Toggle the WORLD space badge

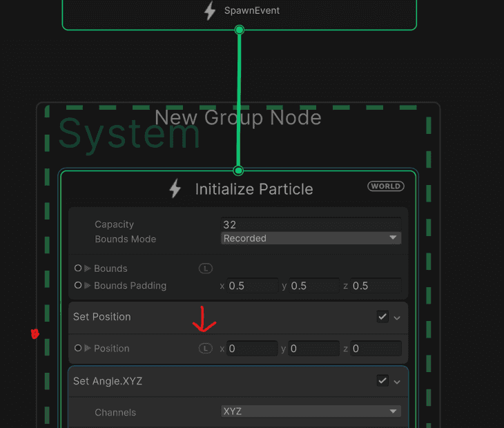click(x=386, y=186)
